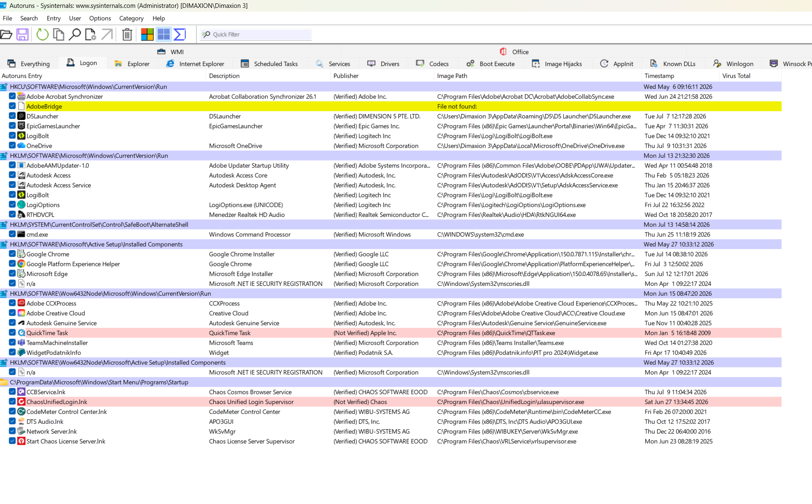
Task: Toggle the blue Sigma VirusTotal filter icon
Action: (x=180, y=34)
